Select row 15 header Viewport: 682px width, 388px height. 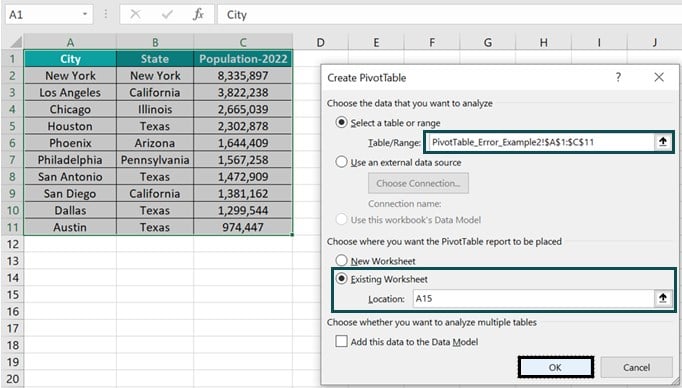pyautogui.click(x=12, y=294)
